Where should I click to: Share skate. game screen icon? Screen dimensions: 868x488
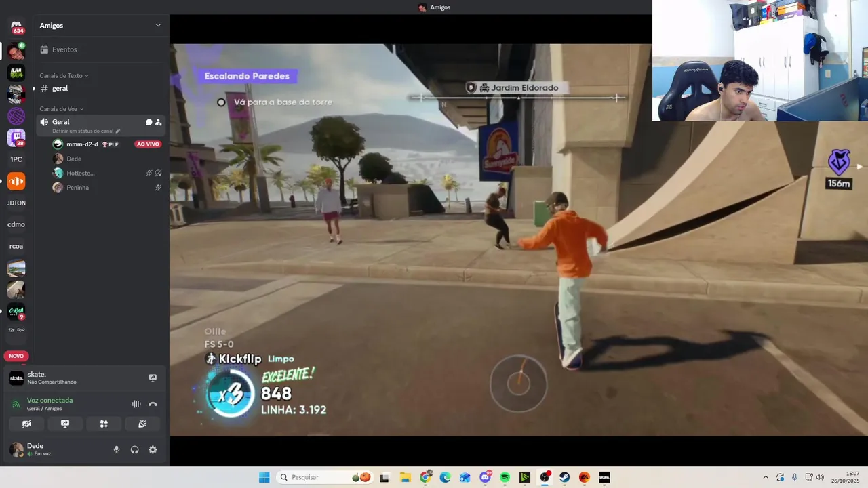153,378
